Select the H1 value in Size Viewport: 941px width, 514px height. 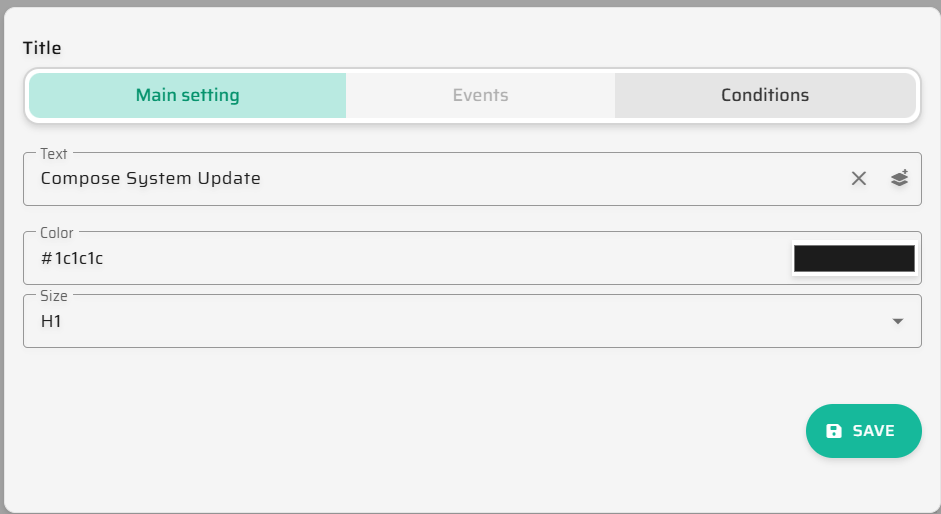[x=51, y=322]
